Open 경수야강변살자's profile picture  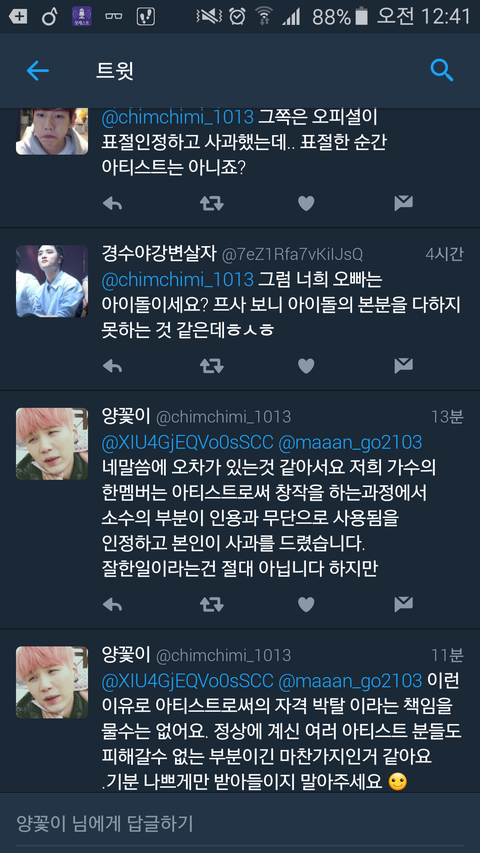[x=52, y=281]
